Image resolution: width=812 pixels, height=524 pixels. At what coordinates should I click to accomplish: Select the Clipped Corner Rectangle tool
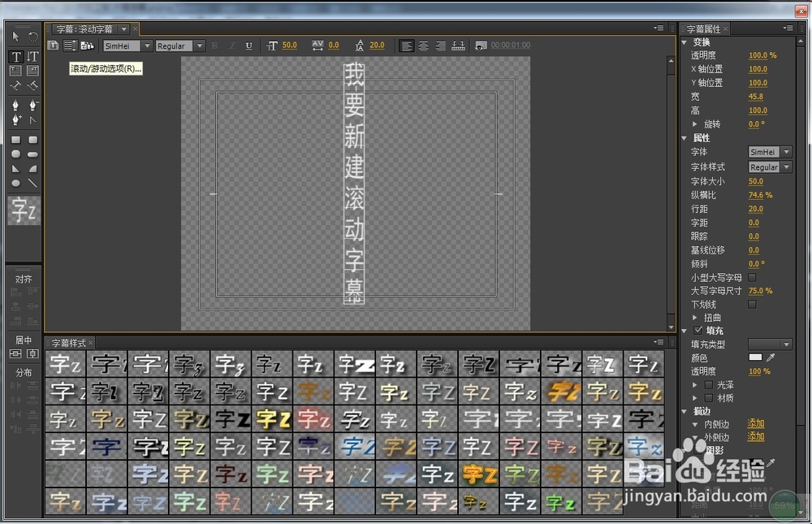tap(15, 154)
